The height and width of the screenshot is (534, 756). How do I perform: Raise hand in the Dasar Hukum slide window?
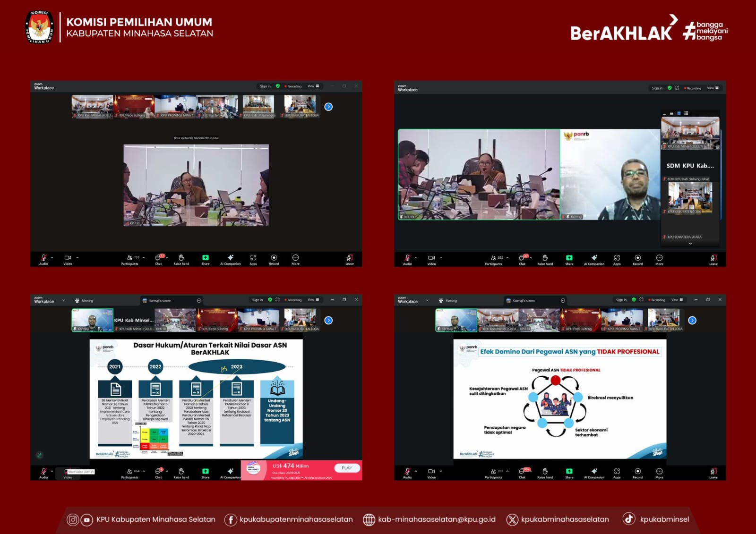click(181, 472)
